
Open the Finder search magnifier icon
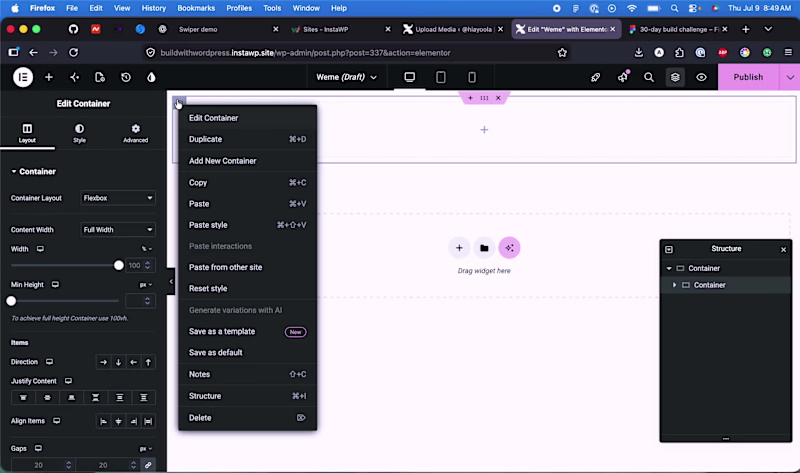(648, 77)
